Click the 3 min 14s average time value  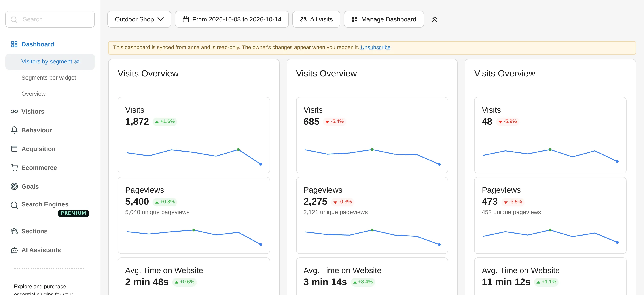pyautogui.click(x=325, y=282)
